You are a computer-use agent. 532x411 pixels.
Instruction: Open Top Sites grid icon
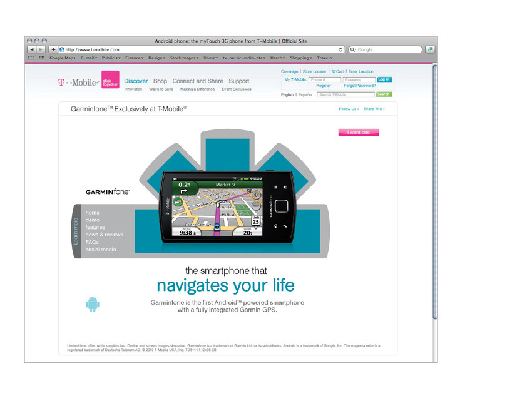(42, 58)
